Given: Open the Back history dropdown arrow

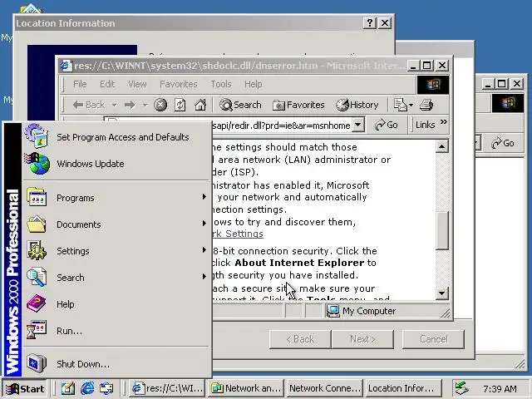Looking at the screenshot, I should (115, 106).
